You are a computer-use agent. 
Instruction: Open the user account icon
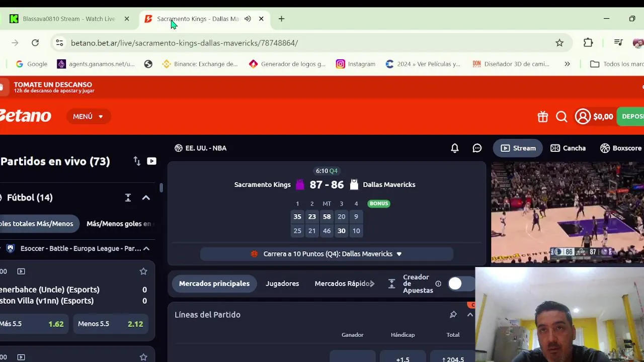[x=583, y=117]
